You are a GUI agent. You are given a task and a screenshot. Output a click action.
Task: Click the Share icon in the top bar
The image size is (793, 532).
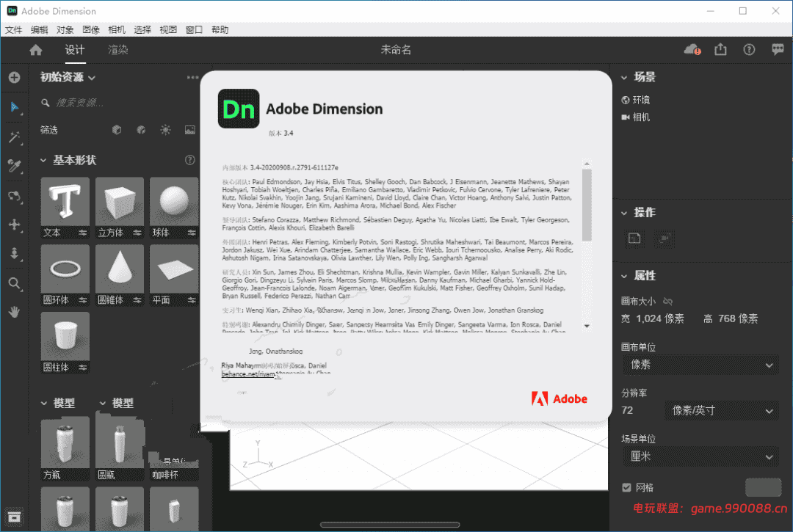(x=720, y=49)
